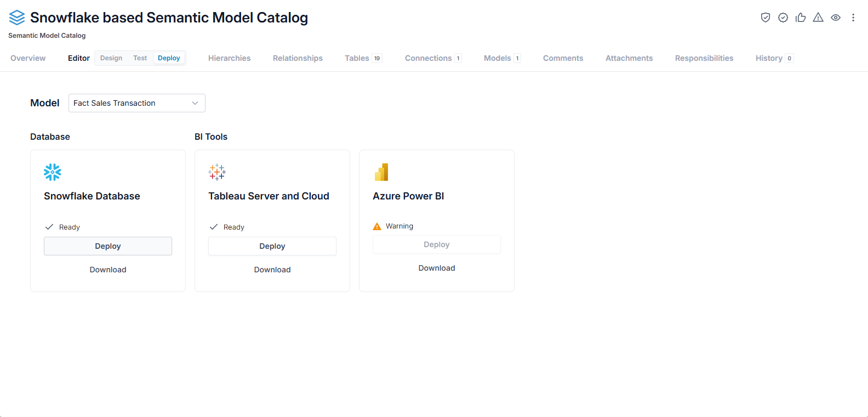868x417 pixels.
Task: Click the warning triangle icon in the header
Action: click(x=818, y=18)
